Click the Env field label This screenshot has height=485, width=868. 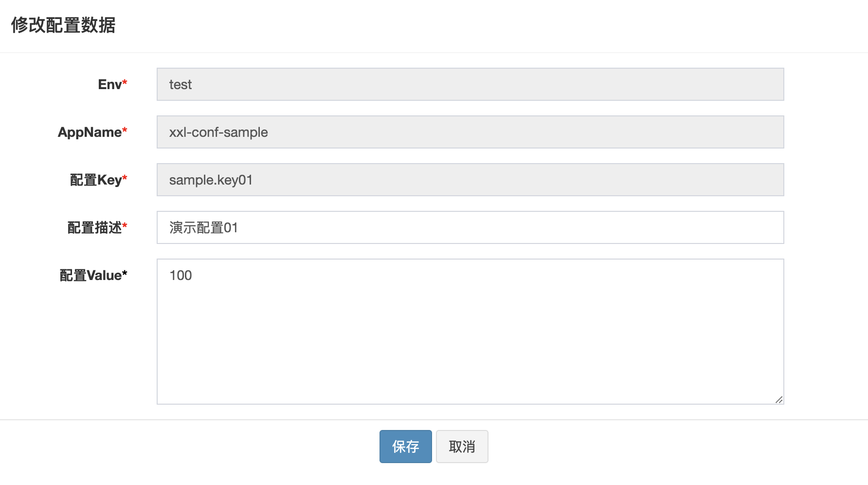point(109,85)
